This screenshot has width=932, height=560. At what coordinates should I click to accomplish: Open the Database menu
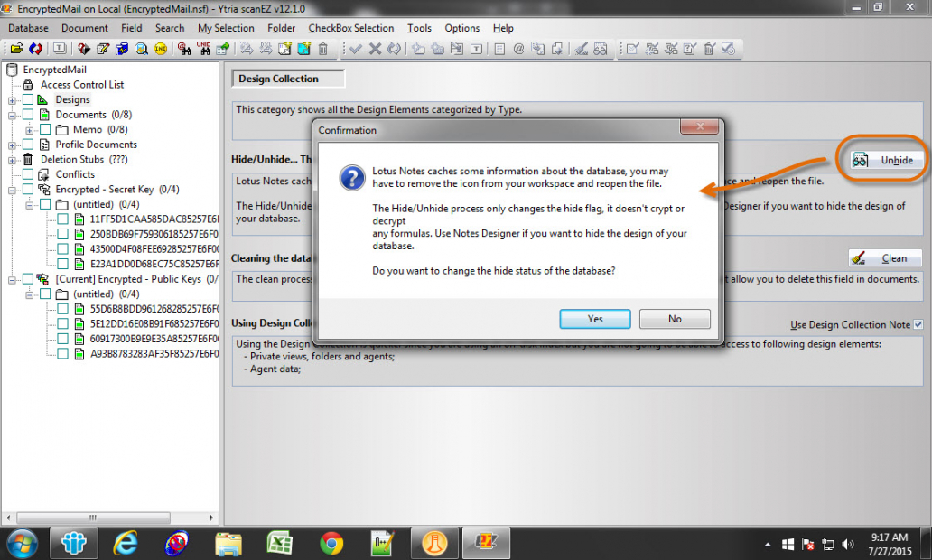[x=28, y=28]
